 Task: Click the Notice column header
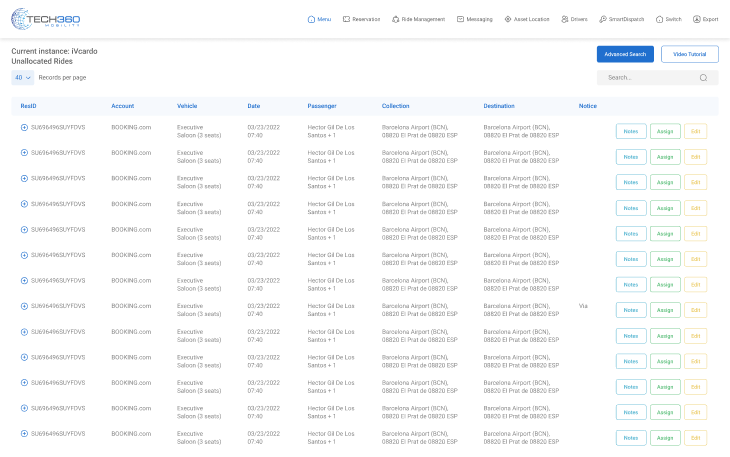588,106
